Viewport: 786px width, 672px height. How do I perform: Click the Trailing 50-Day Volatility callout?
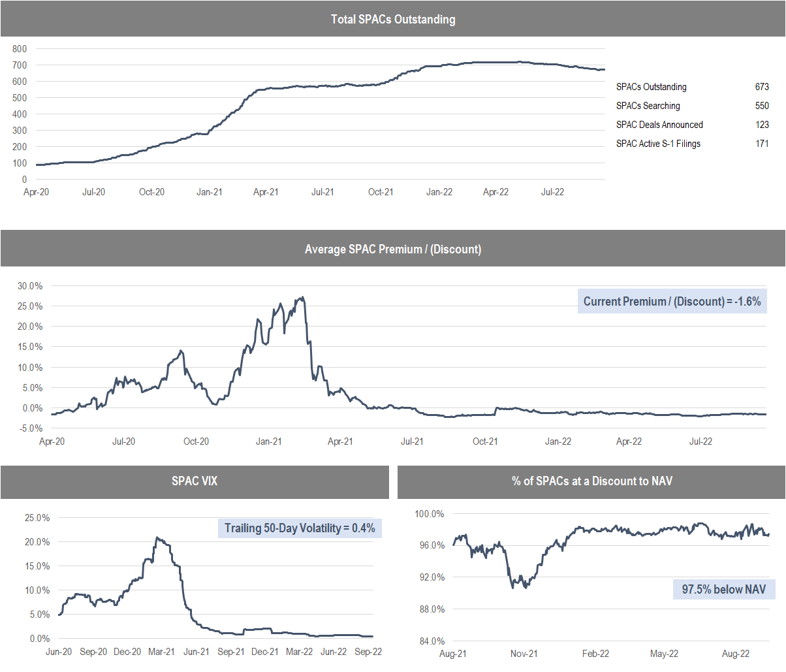(x=300, y=528)
